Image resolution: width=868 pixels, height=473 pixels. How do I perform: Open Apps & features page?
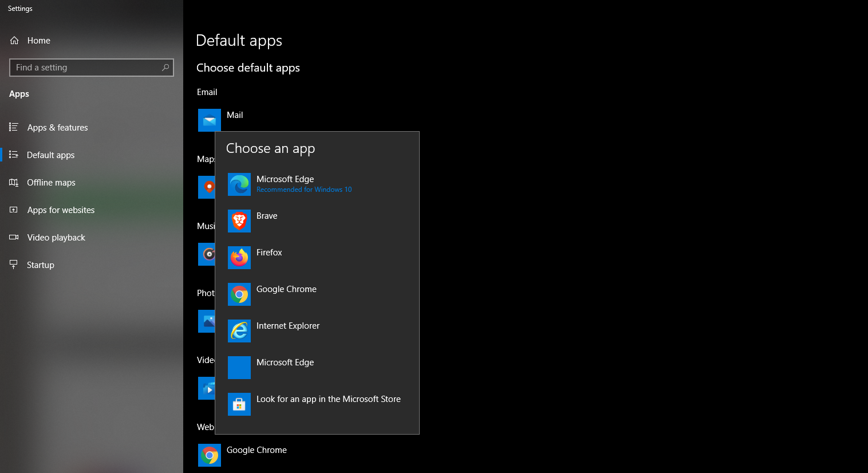(x=57, y=128)
